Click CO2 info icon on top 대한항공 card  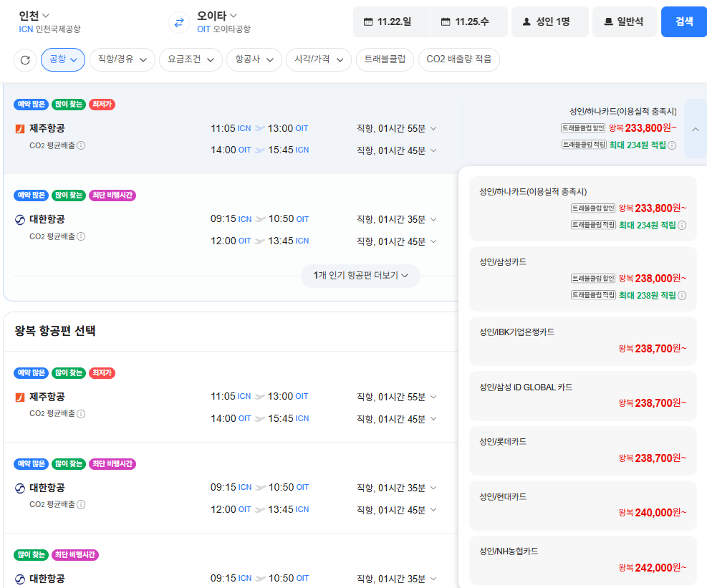point(81,236)
